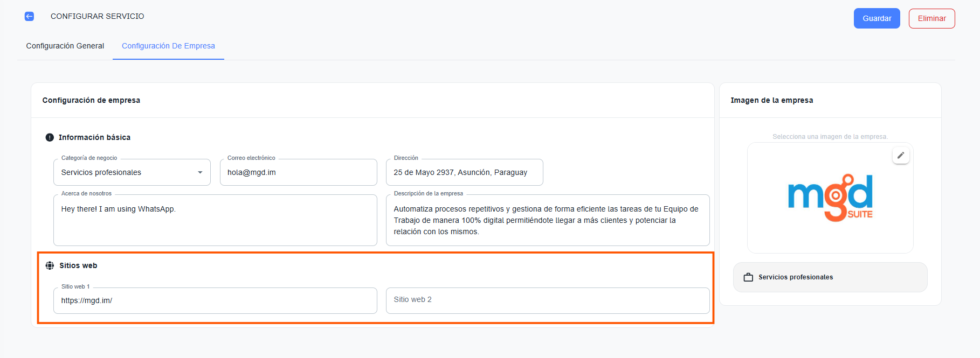Click the info icon beside Información básica
The width and height of the screenshot is (980, 358).
50,137
